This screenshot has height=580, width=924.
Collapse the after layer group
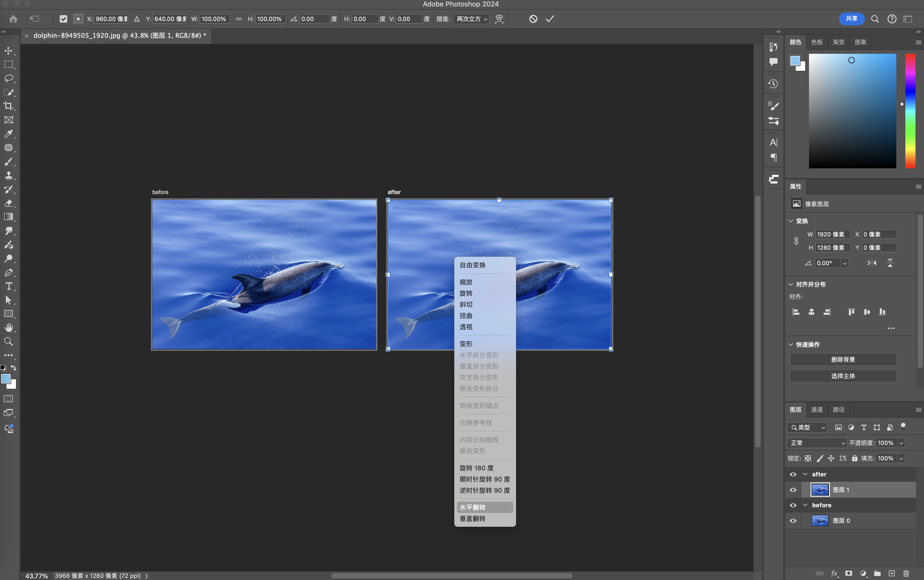pyautogui.click(x=805, y=474)
